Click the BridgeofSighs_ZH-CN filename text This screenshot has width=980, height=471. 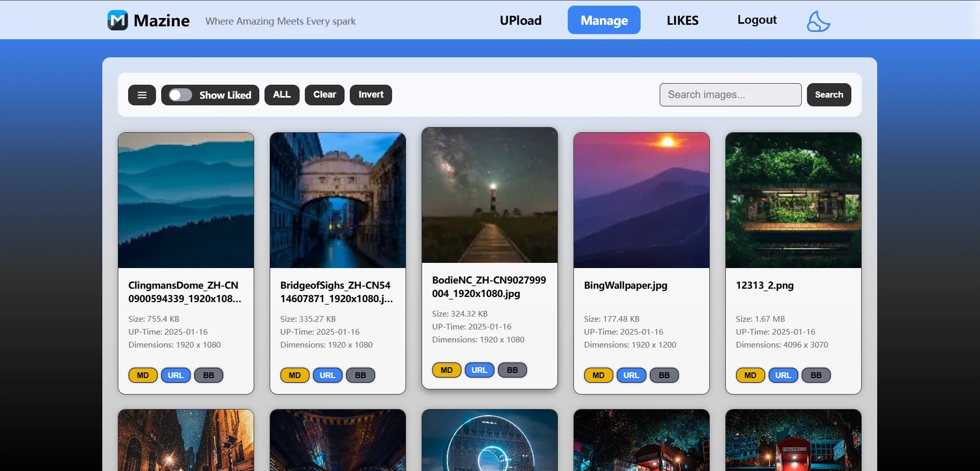337,292
